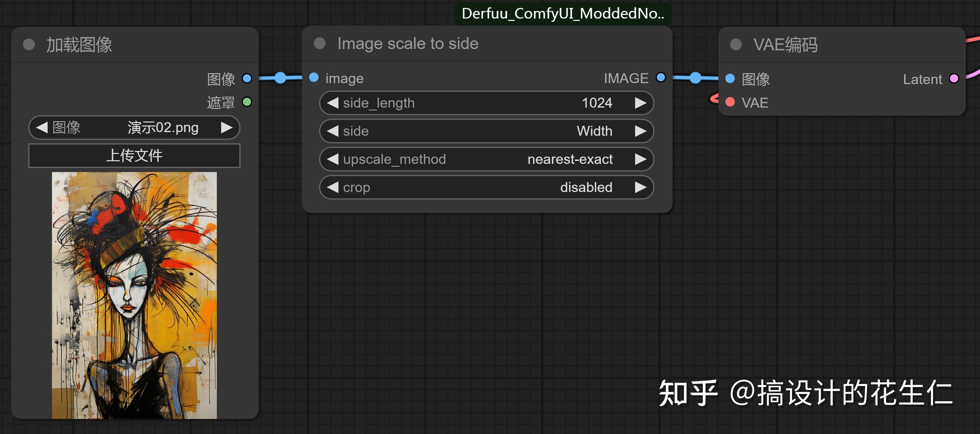Select the Image scale to side node title
Viewport: 980px width, 434px height.
408,43
